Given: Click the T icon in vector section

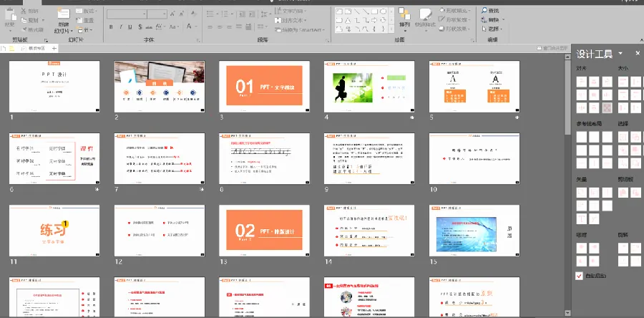Looking at the screenshot, I should coord(581,218).
